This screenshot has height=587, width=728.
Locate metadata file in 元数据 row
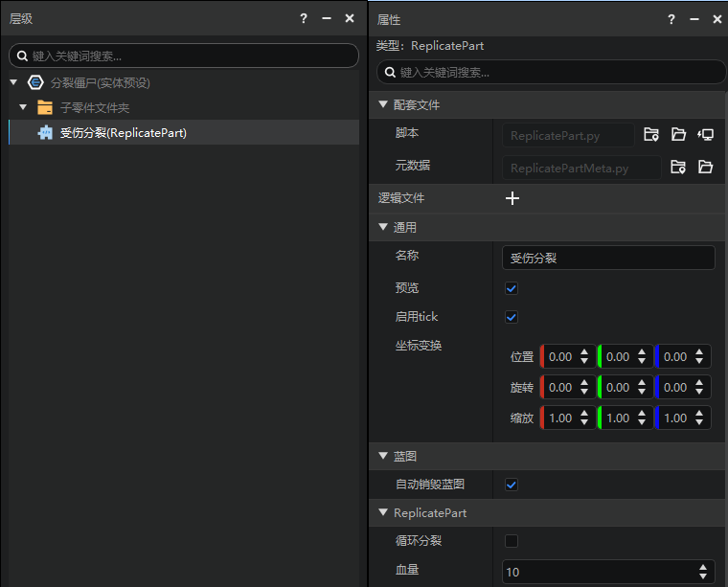coord(678,167)
